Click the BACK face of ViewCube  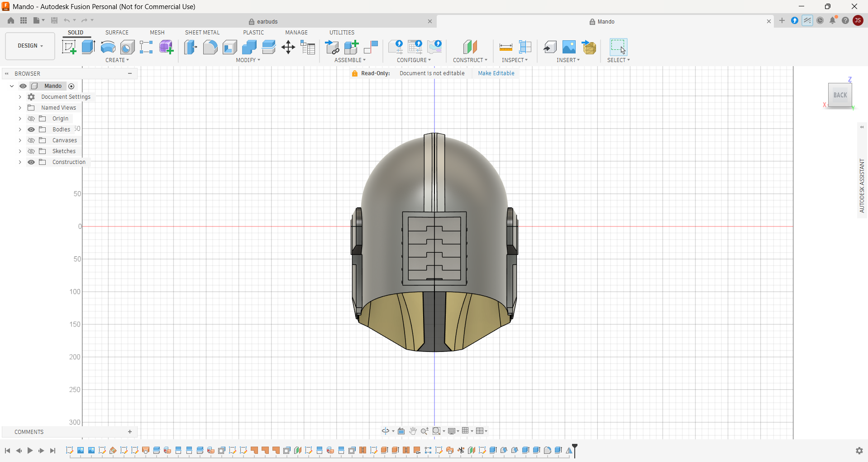click(x=840, y=95)
